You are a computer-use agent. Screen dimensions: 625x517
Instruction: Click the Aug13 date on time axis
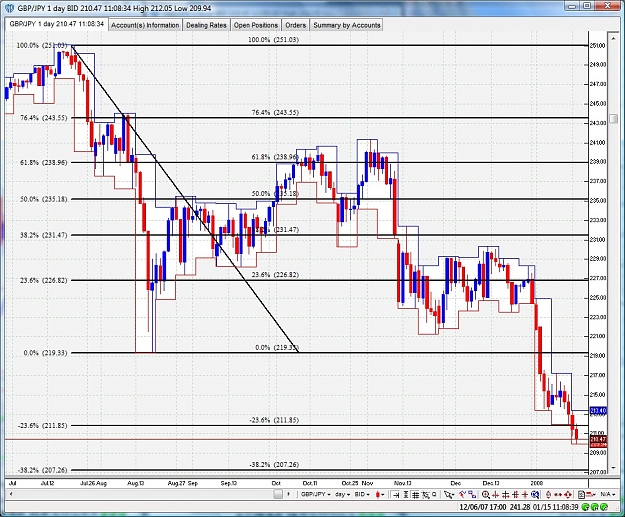(136, 483)
